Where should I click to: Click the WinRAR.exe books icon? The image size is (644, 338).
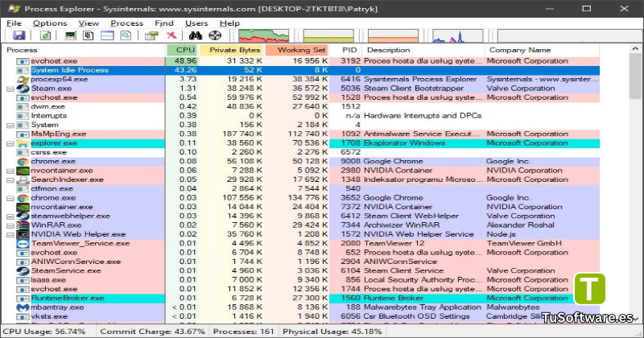(x=23, y=225)
